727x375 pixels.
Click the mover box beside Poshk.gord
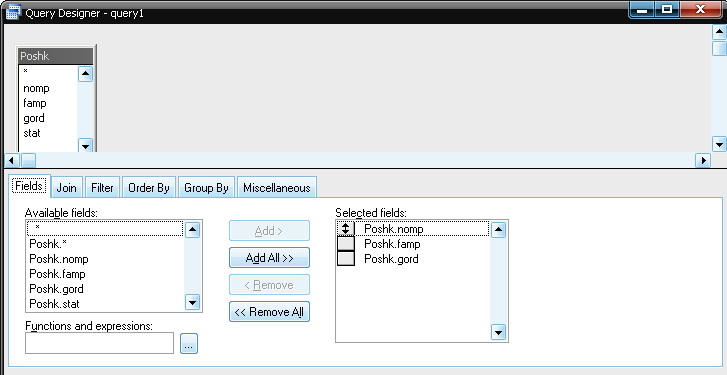[x=345, y=258]
